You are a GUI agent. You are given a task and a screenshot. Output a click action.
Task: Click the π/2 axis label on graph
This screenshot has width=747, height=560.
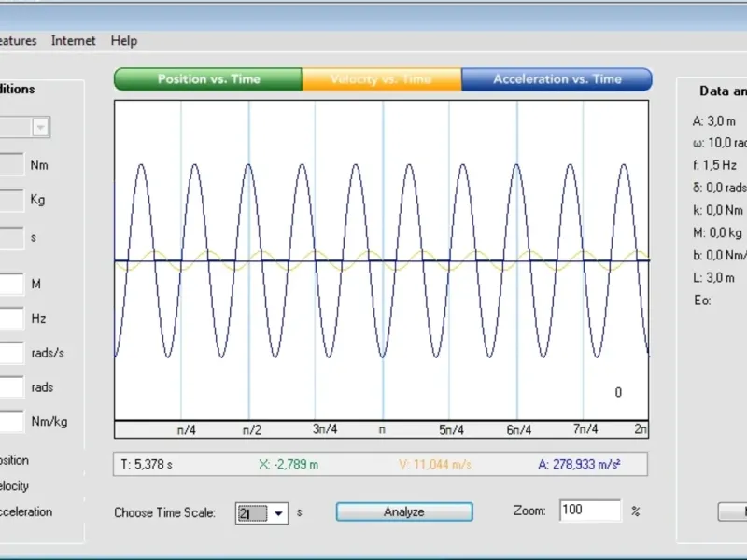click(x=252, y=430)
